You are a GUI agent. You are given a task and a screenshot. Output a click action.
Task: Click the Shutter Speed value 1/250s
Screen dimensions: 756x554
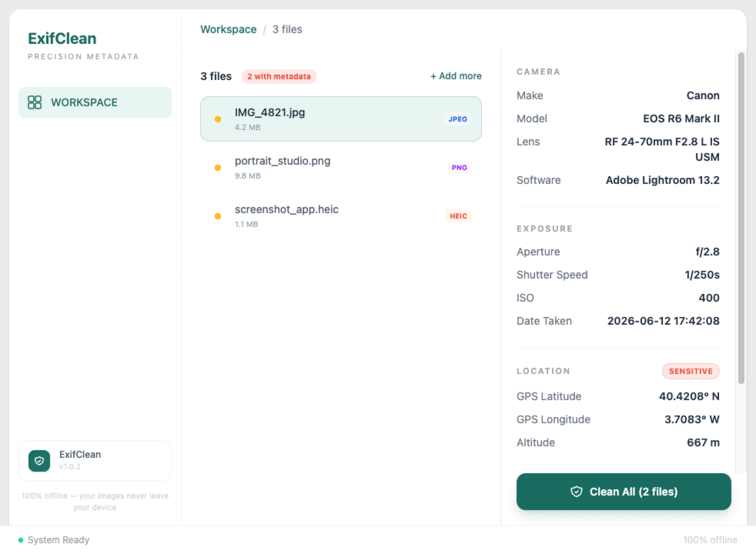(702, 275)
